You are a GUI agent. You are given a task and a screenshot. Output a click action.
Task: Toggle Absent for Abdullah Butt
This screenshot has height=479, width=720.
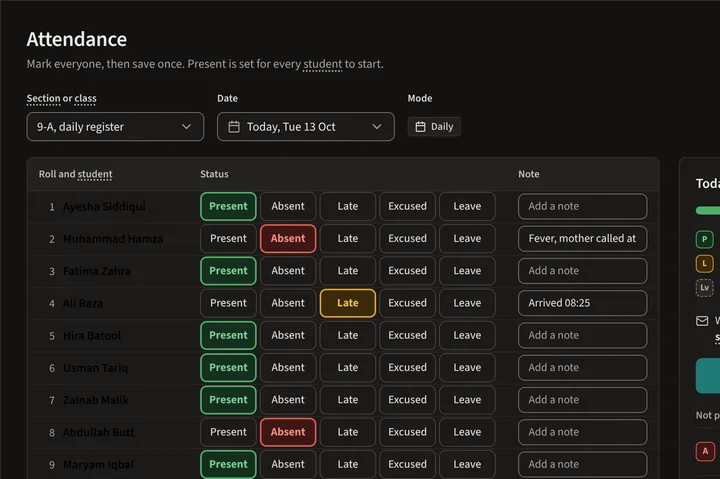[288, 432]
